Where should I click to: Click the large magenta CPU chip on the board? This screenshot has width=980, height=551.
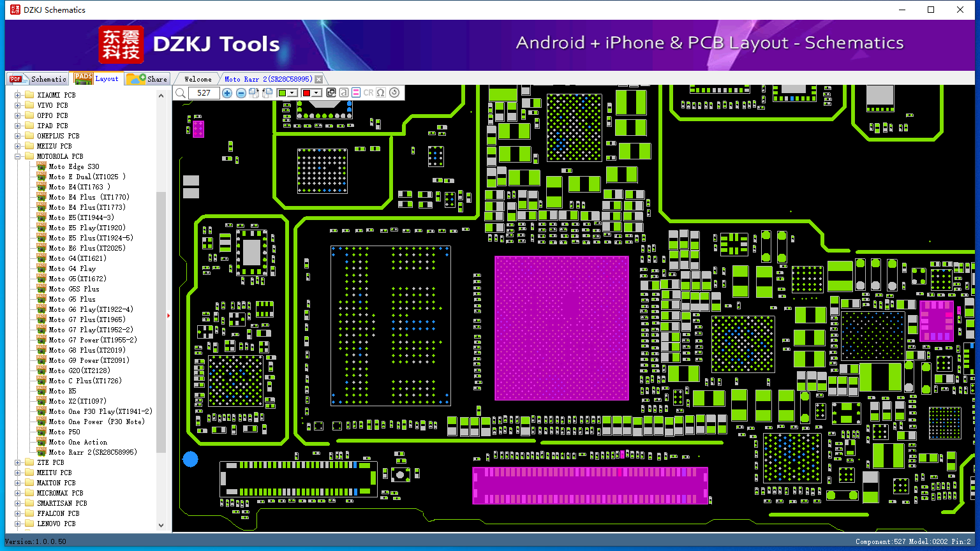tap(561, 328)
